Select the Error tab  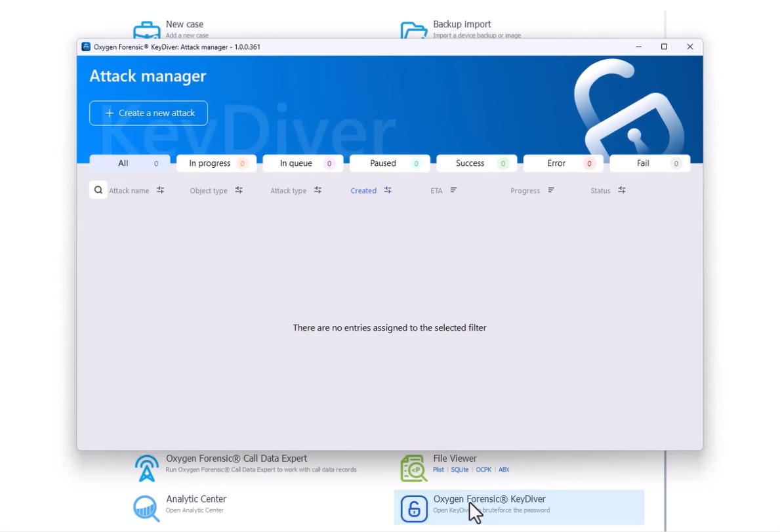563,163
